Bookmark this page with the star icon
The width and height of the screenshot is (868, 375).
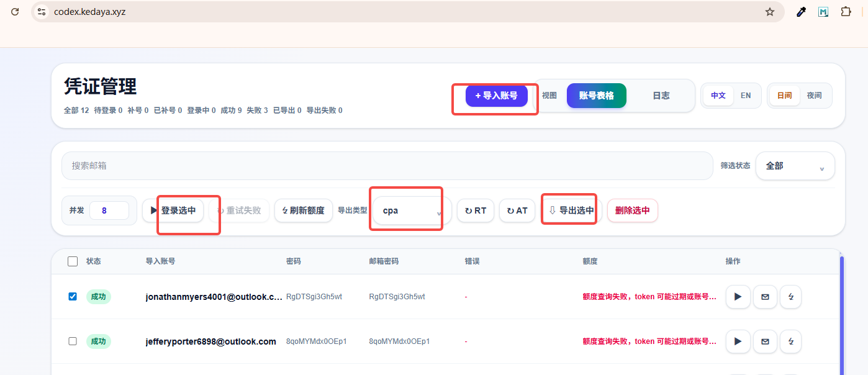point(770,12)
